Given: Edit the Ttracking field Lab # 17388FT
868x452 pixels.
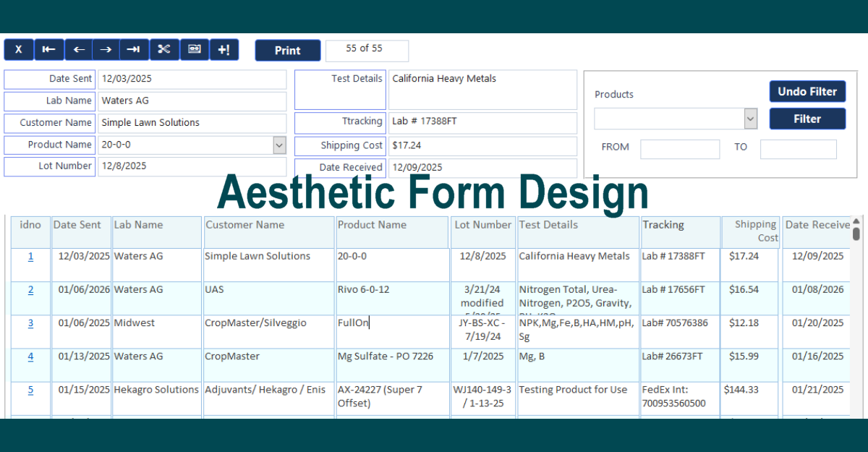Looking at the screenshot, I should pos(482,122).
